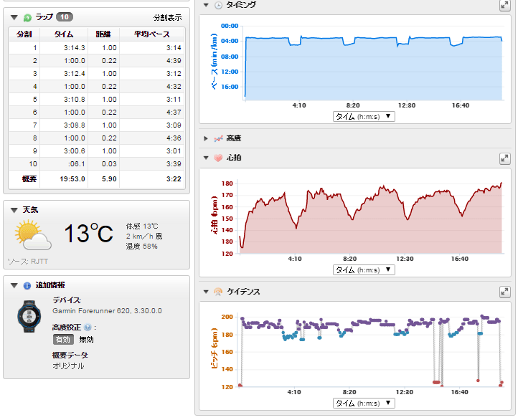The image size is (523, 420).
Task: Click the summary average pace 3:22
Action: 174,179
